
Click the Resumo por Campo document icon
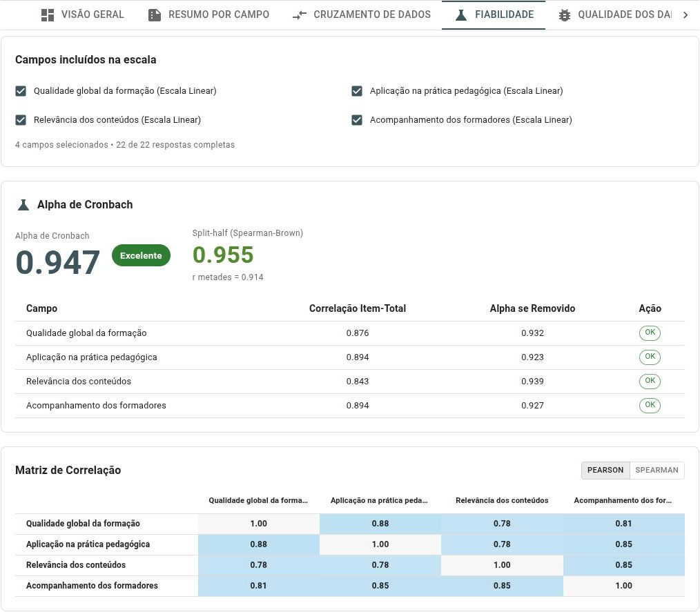click(155, 14)
